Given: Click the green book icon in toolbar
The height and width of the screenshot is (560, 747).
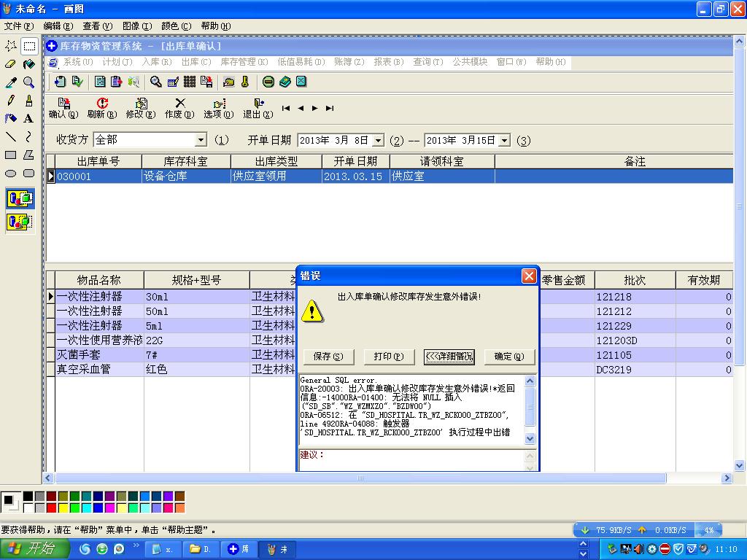Looking at the screenshot, I should click(x=285, y=82).
